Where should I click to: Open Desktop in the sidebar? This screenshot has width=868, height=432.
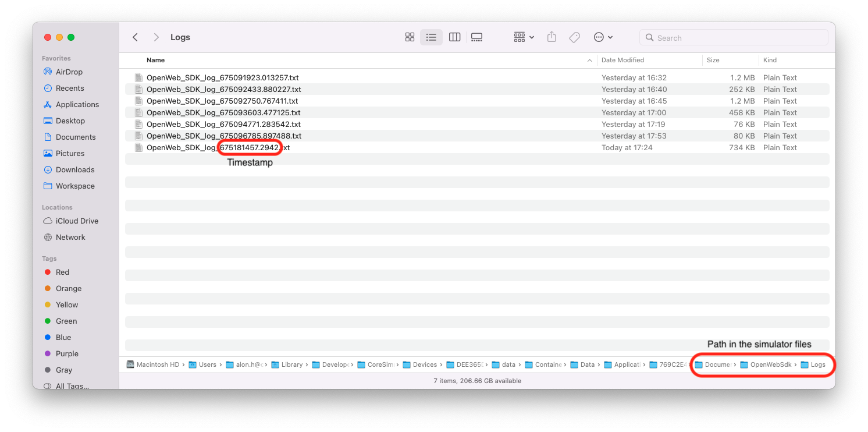(65, 121)
